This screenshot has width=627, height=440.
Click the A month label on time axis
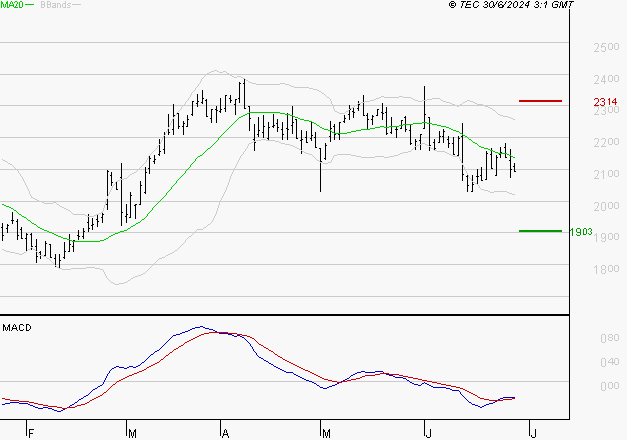pos(225,434)
